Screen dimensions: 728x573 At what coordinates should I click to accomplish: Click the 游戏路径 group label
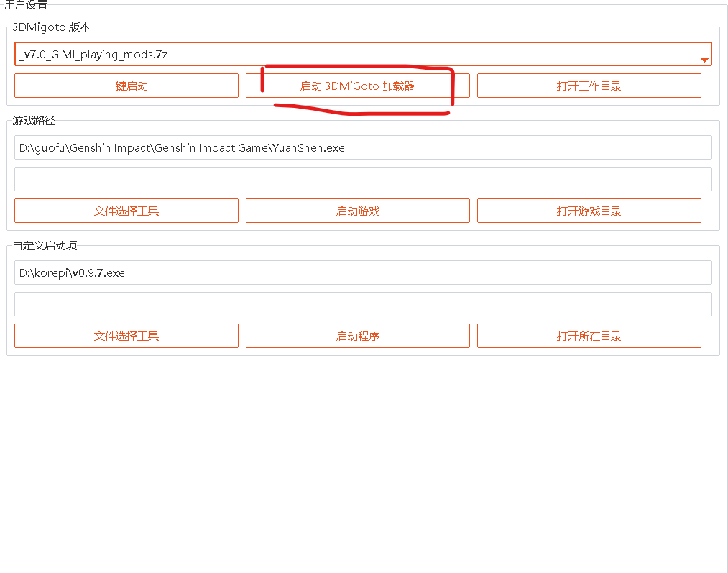[x=34, y=121]
